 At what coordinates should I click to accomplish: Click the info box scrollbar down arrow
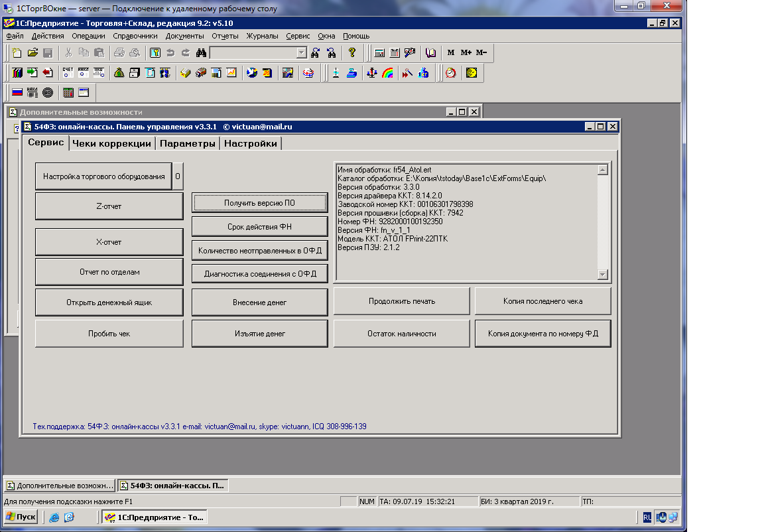tap(602, 275)
